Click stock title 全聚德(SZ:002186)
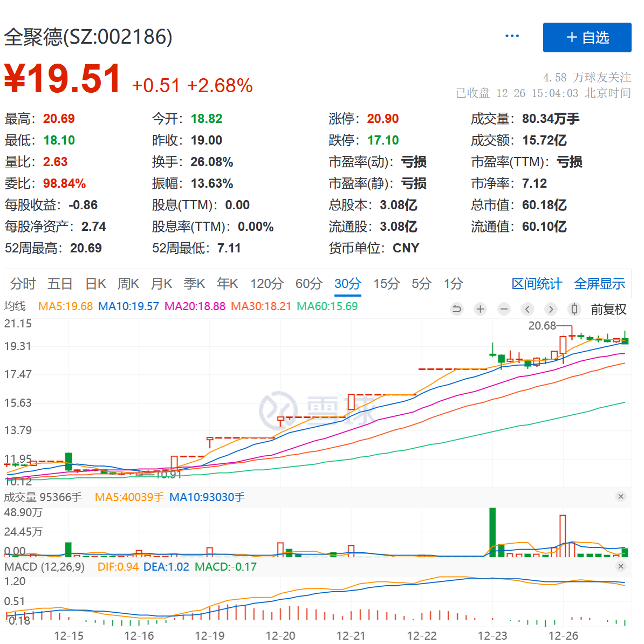Screen dimensions: 644x644 (88, 37)
